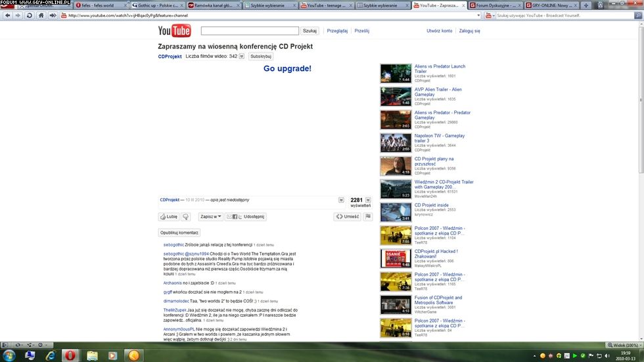Reload the page with the refresh icon
Screen dimensions: 644x362
tap(29, 15)
